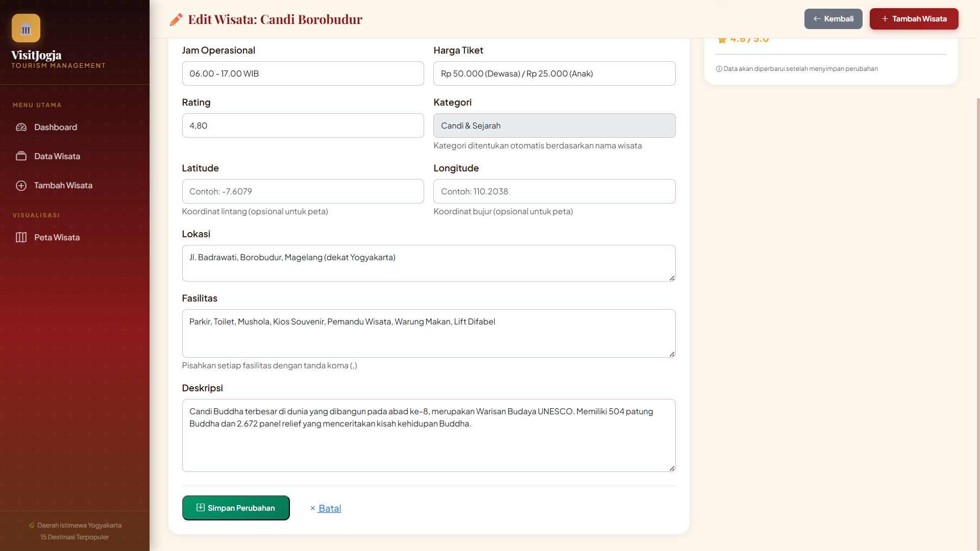Grab the Deskripsi textarea resize handle
The image size is (980, 551).
coord(672,468)
